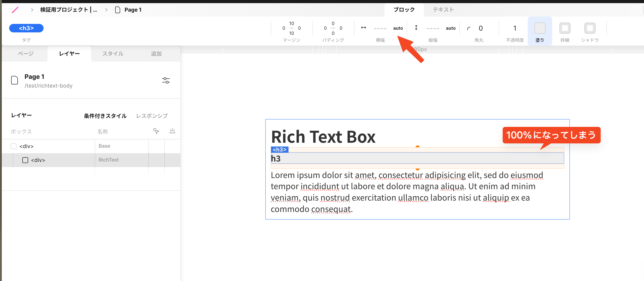Image resolution: width=644 pixels, height=281 pixels.
Task: Click the h3 heading block on canvas
Action: click(417, 158)
